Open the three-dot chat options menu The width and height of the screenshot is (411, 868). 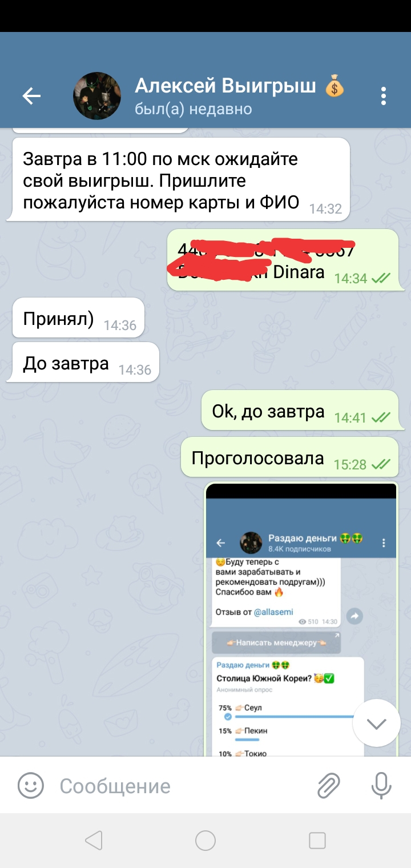tap(384, 96)
